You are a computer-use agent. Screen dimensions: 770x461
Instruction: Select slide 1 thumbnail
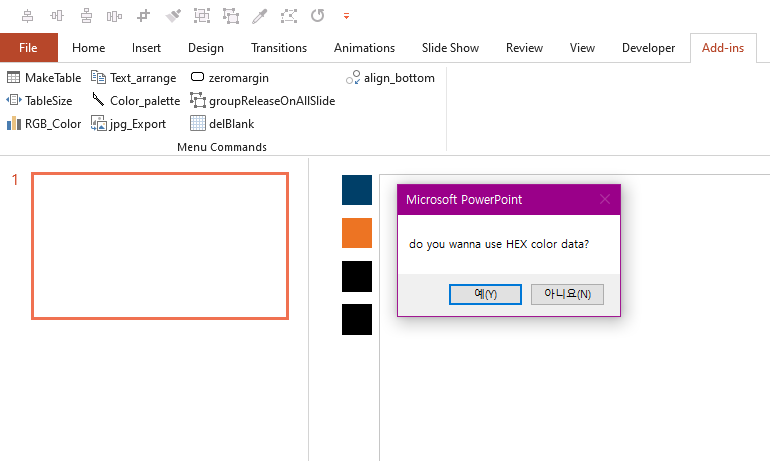[x=160, y=246]
